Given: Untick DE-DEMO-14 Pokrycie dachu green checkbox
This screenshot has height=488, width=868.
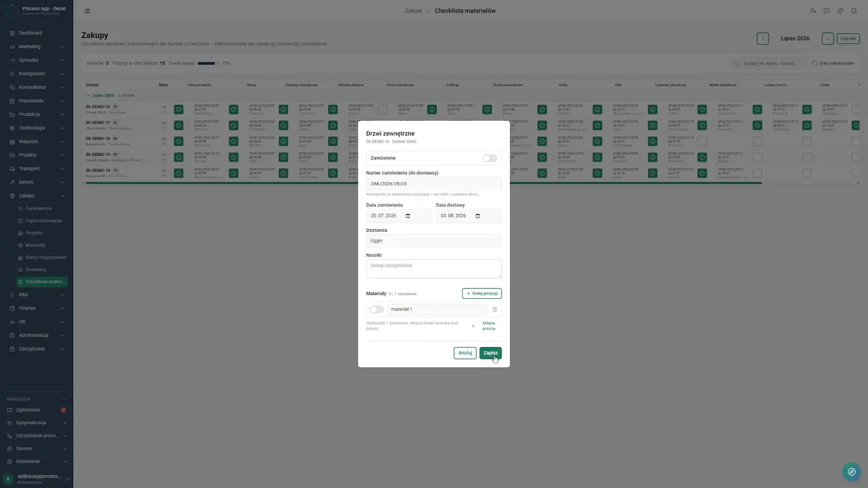Looking at the screenshot, I should (x=178, y=173).
